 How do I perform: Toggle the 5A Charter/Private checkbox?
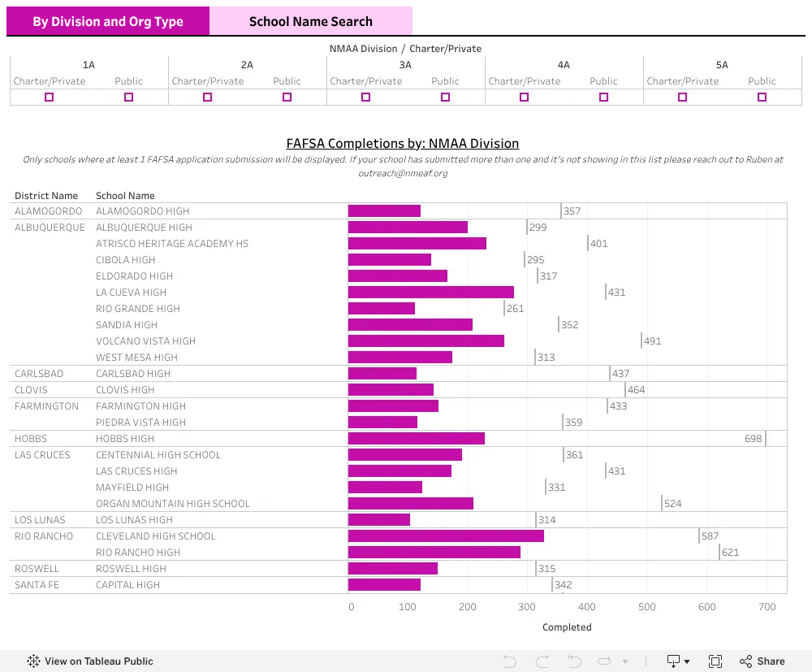click(x=683, y=97)
